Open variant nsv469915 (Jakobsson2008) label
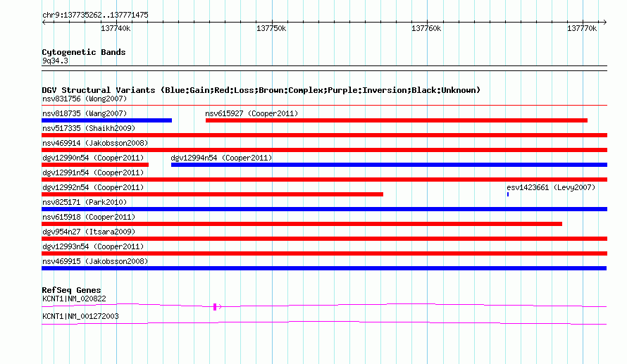 95,261
